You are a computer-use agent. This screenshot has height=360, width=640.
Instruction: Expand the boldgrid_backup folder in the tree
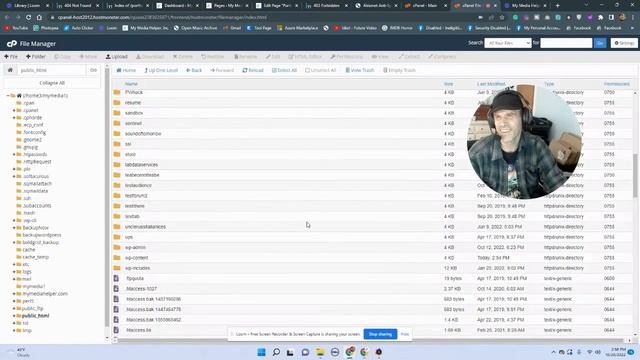pos(14,242)
